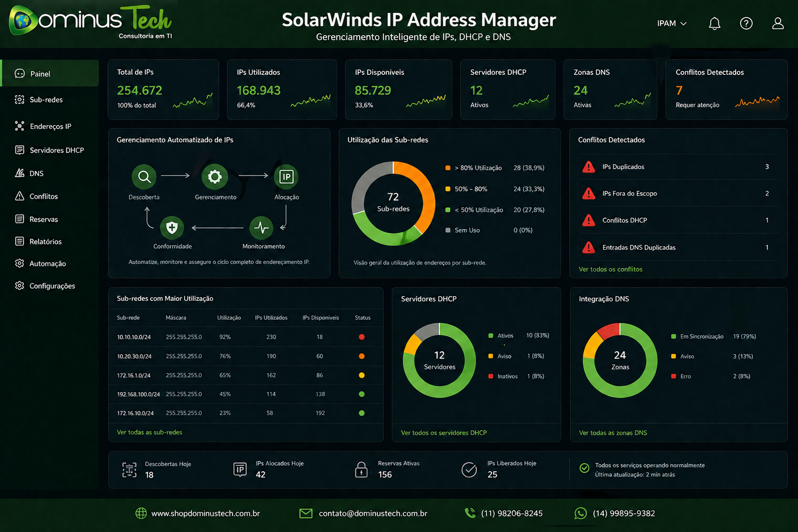Open the IPs Utilizados card

coord(282,89)
